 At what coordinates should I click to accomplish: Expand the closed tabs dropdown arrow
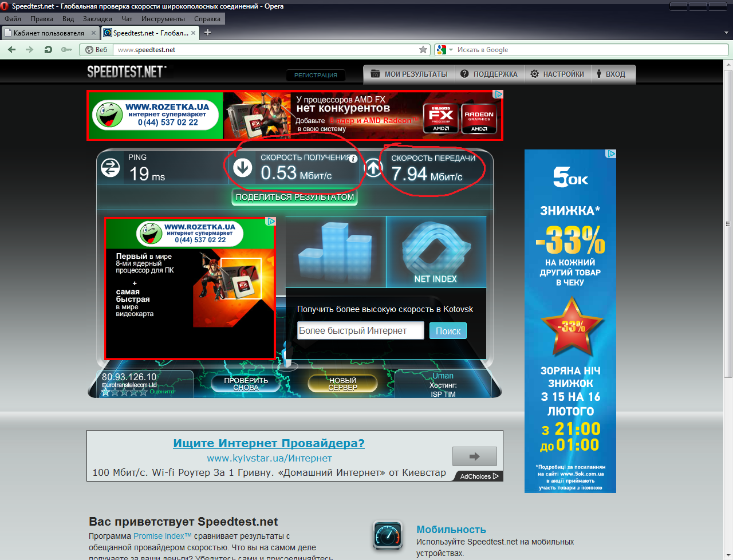(x=726, y=33)
